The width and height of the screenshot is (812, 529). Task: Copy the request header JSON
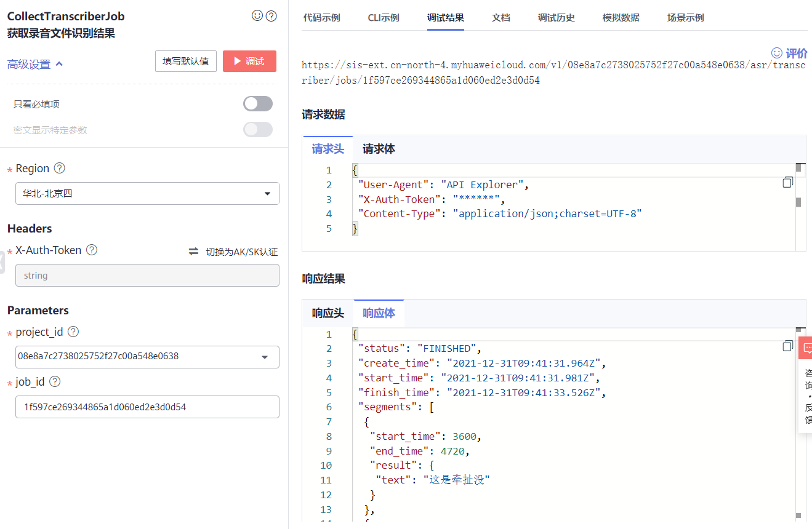tap(787, 183)
